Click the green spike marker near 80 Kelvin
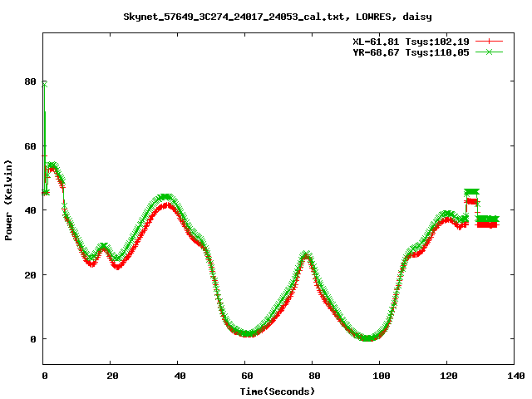Viewport: 532px width, 399px height. (x=44, y=84)
